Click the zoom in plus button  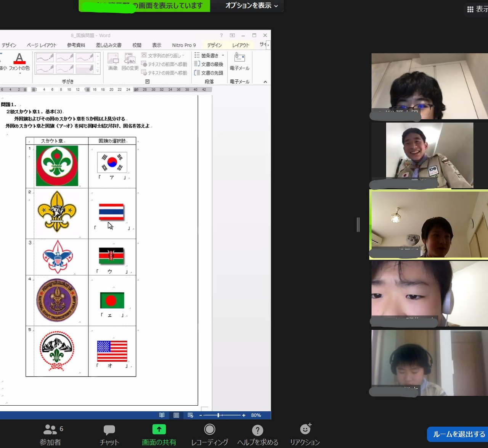pyautogui.click(x=244, y=415)
